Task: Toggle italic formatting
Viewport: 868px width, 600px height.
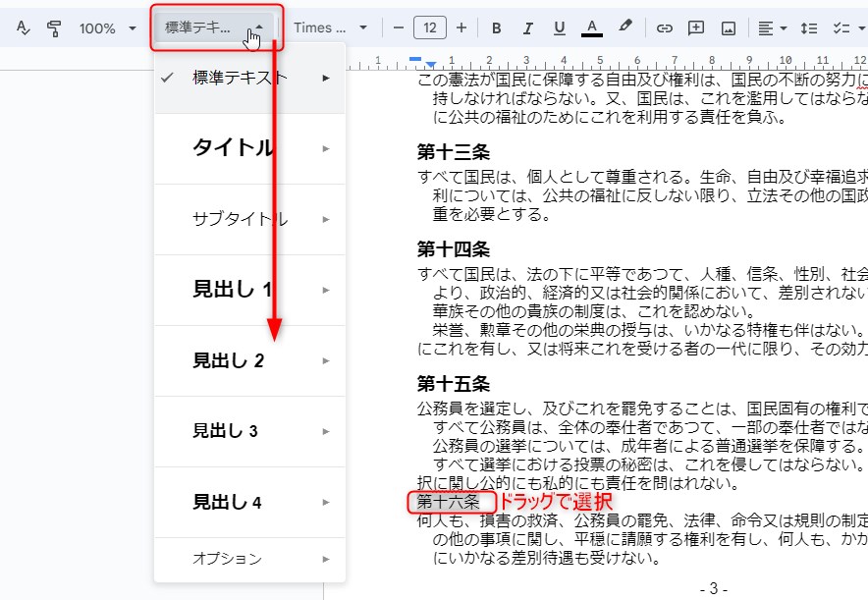Action: (x=527, y=27)
